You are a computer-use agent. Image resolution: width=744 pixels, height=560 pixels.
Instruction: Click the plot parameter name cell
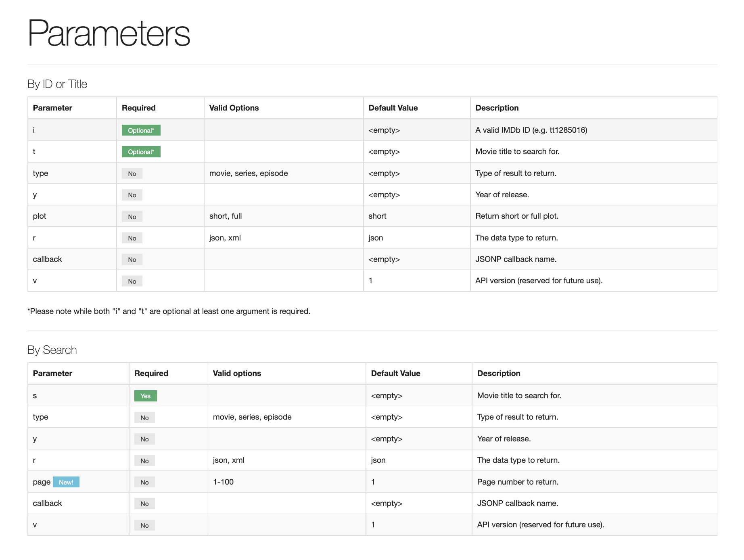[x=40, y=216]
